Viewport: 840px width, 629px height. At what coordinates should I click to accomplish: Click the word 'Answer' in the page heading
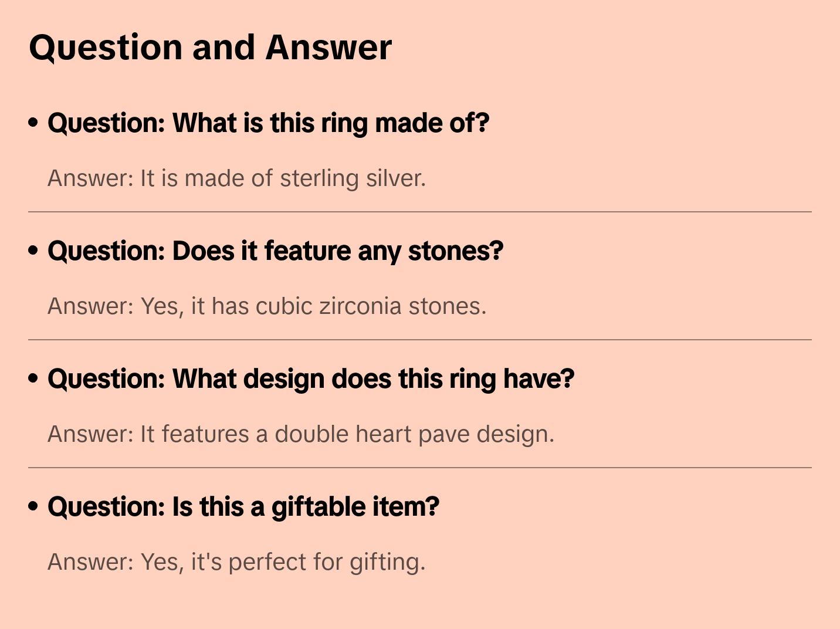click(x=328, y=48)
